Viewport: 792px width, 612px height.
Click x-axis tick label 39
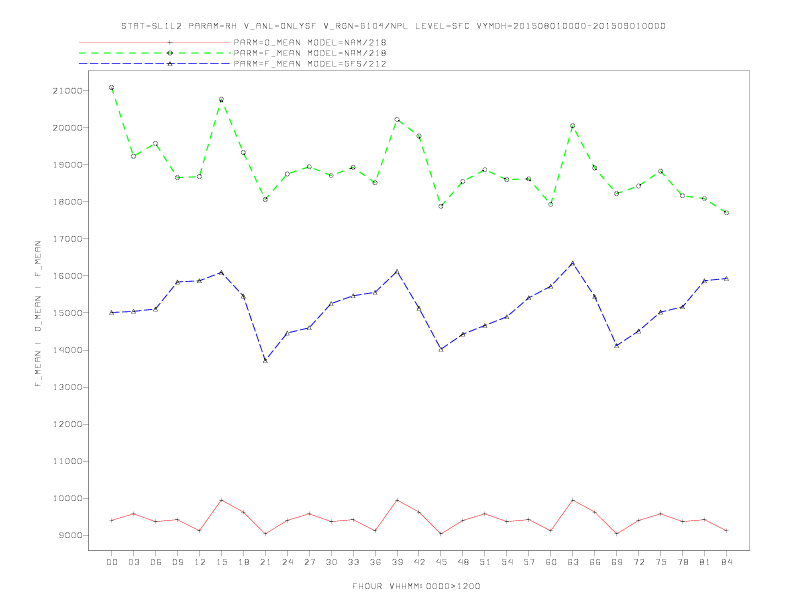[x=397, y=562]
